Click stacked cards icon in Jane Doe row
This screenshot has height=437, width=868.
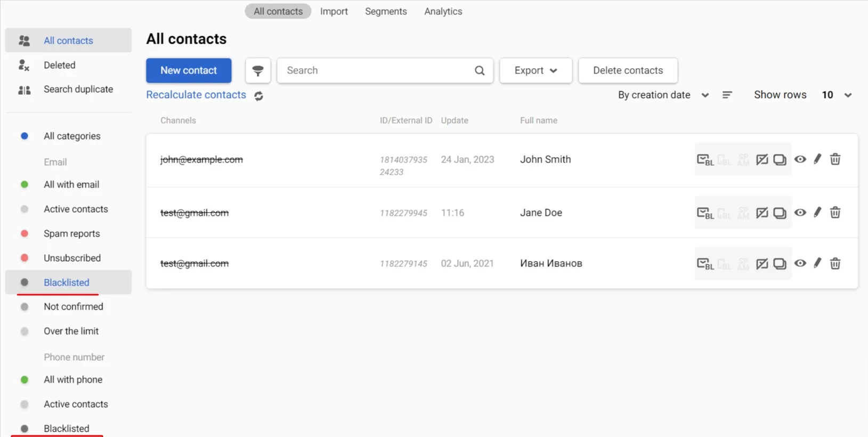780,213
